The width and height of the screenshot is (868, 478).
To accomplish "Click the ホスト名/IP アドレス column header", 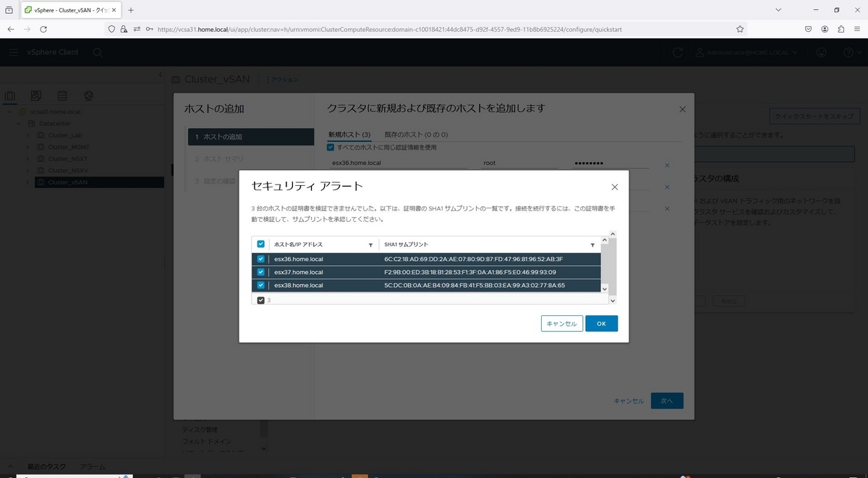I will coord(299,244).
